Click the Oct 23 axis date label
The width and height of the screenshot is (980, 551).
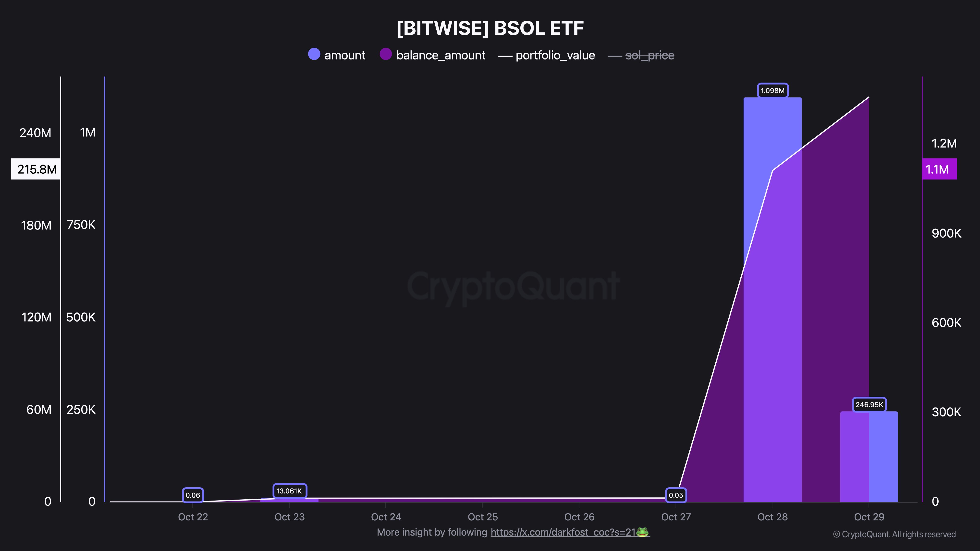click(290, 517)
